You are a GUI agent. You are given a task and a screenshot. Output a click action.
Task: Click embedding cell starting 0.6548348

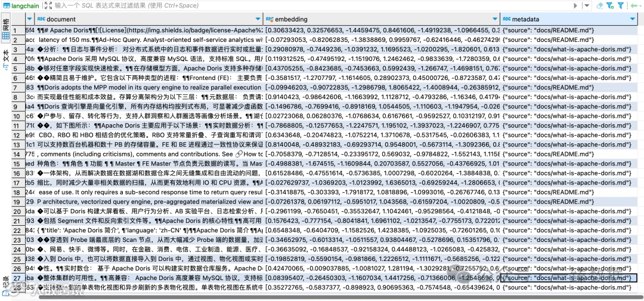(x=382, y=231)
